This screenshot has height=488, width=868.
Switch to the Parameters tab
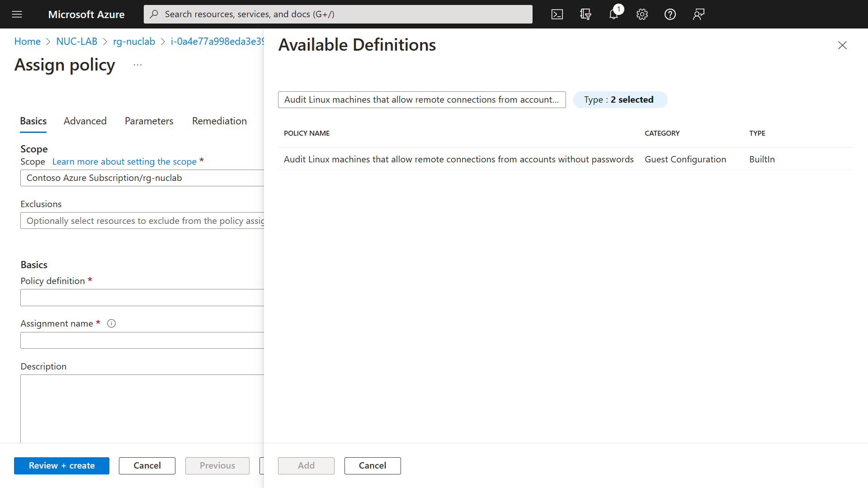[149, 121]
